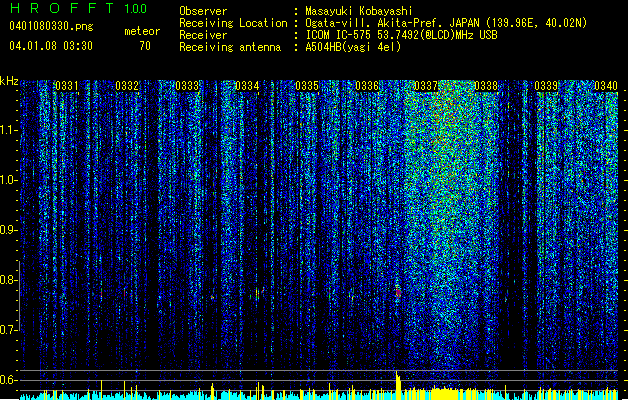
Task: Click the tallest yellow power spike
Action: point(398,385)
